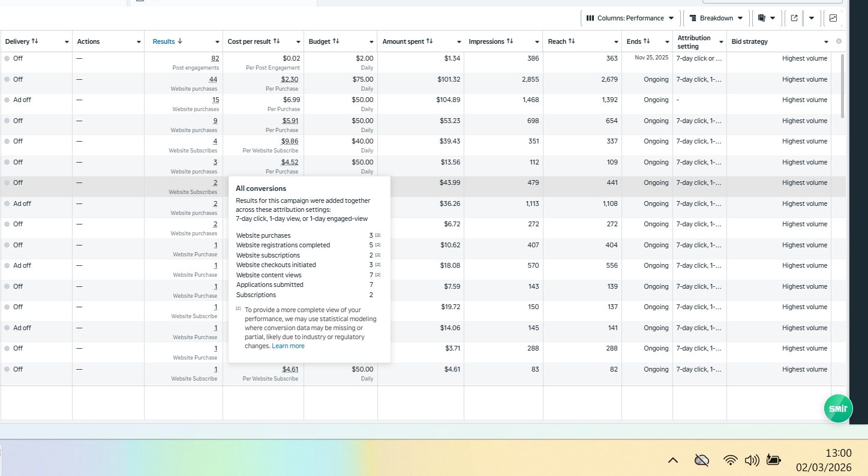868x476 pixels.
Task: Click the Cost per result sort arrows
Action: (x=277, y=41)
